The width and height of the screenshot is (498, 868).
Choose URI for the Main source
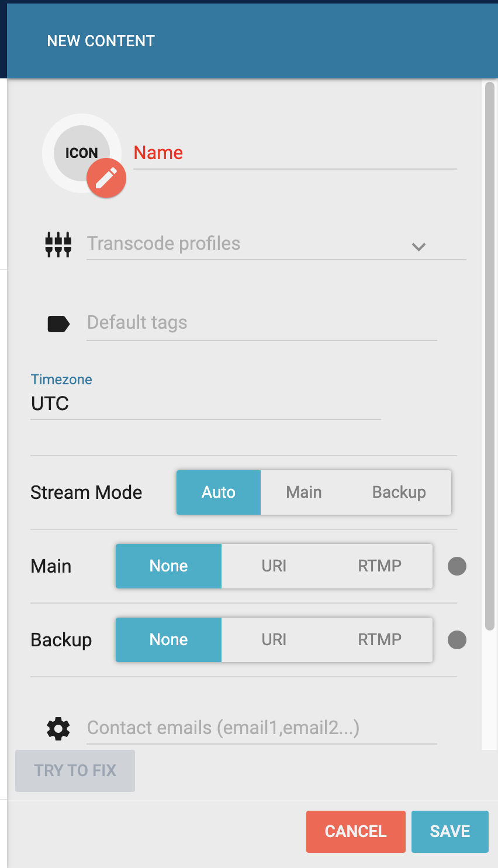[274, 566]
